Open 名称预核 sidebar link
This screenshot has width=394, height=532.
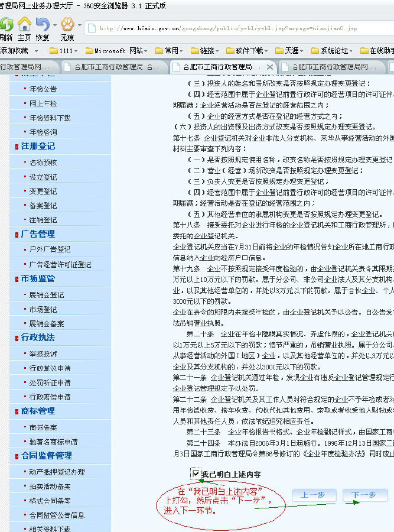[x=43, y=163]
